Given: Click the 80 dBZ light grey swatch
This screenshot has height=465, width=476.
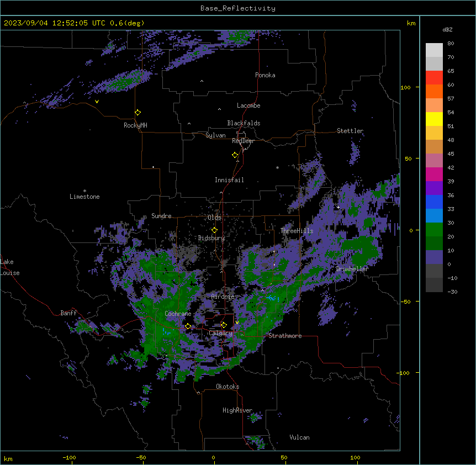Looking at the screenshot, I should 434,50.
